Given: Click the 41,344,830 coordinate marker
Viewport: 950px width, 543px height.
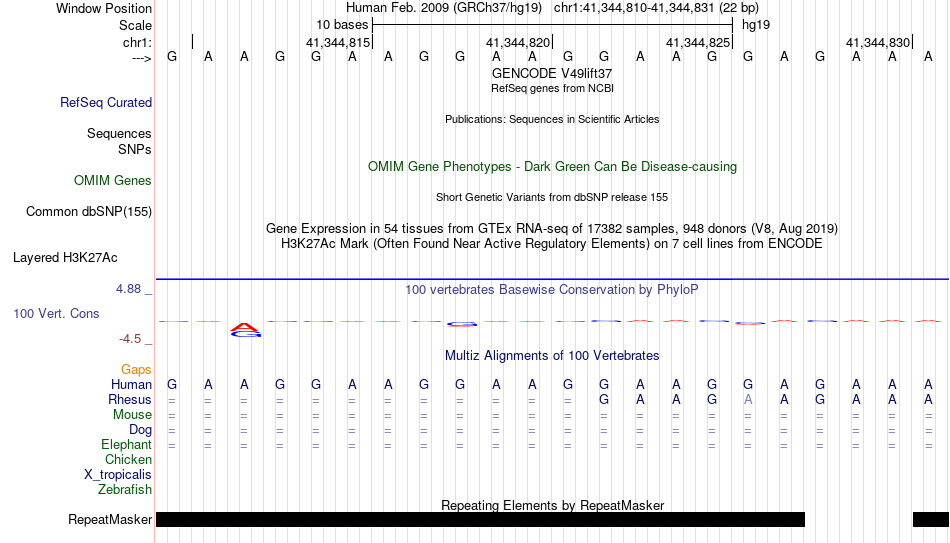Looking at the screenshot, I should point(878,42).
